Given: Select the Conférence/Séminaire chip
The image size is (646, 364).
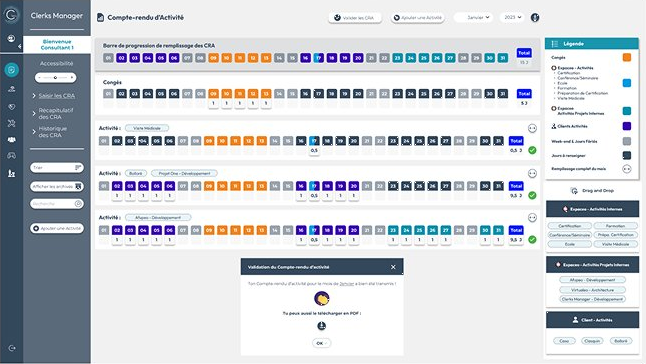Looking at the screenshot, I should tap(569, 235).
